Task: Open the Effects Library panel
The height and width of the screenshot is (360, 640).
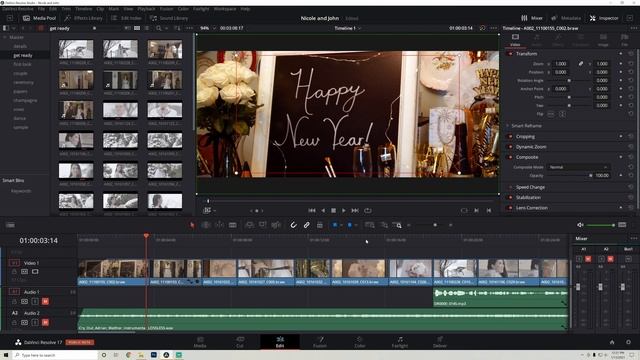Action: click(84, 18)
